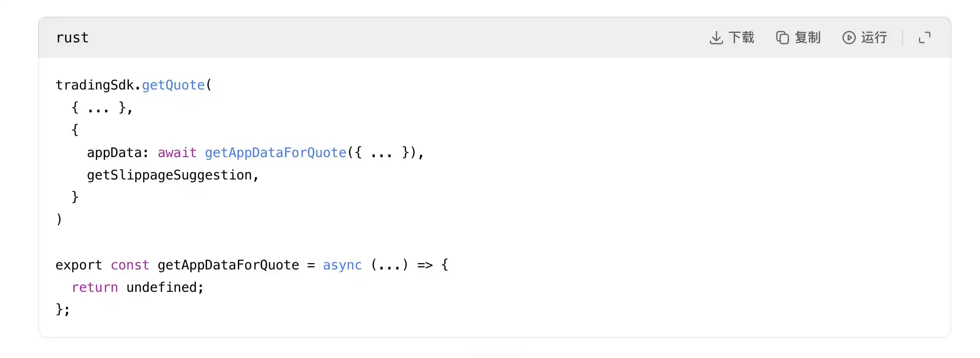Click the rust language label

click(x=72, y=38)
